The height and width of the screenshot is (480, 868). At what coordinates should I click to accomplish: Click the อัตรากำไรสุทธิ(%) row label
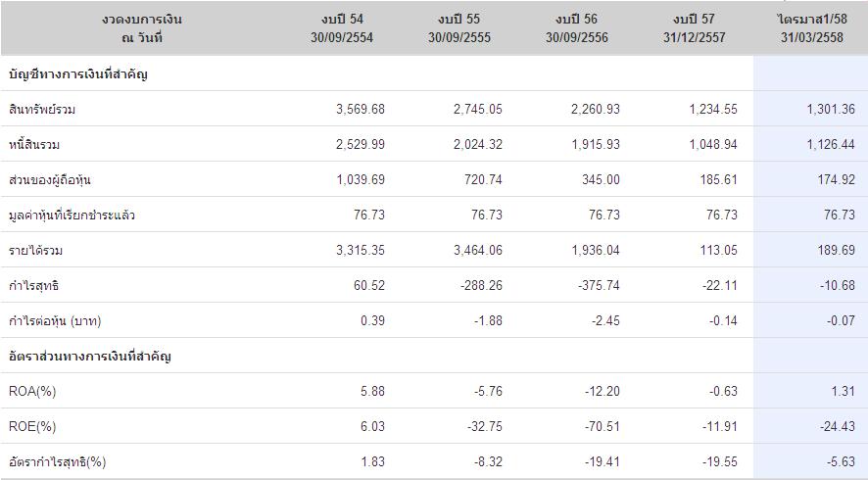pyautogui.click(x=57, y=462)
